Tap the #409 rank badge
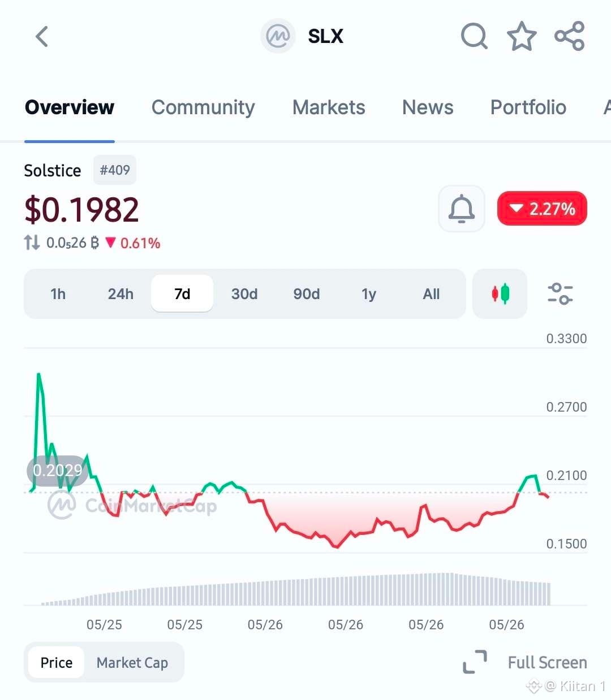This screenshot has height=700, width=611. (115, 170)
